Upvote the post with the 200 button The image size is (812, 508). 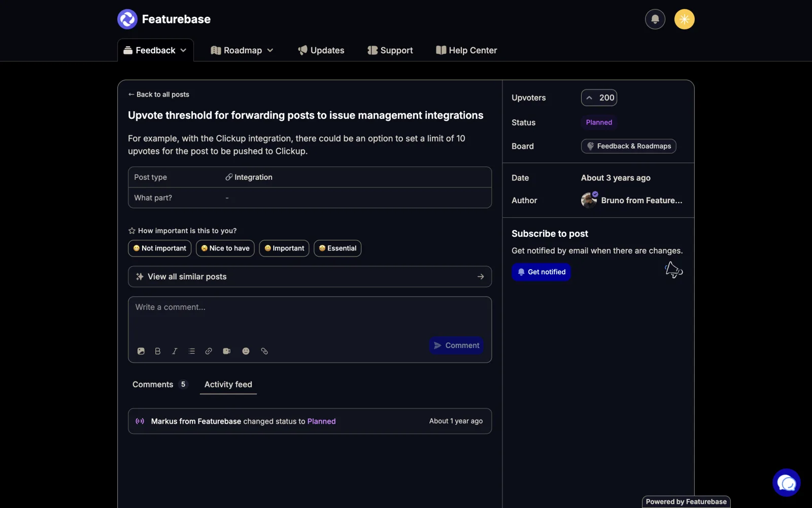tap(599, 98)
